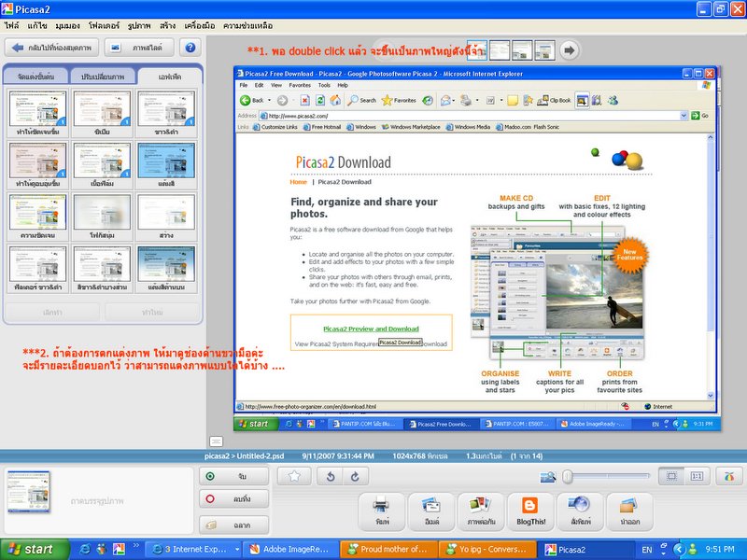Apply the blurred Soft Focus effect
Viewport: 747px width, 560px height.
pyautogui.click(x=102, y=217)
